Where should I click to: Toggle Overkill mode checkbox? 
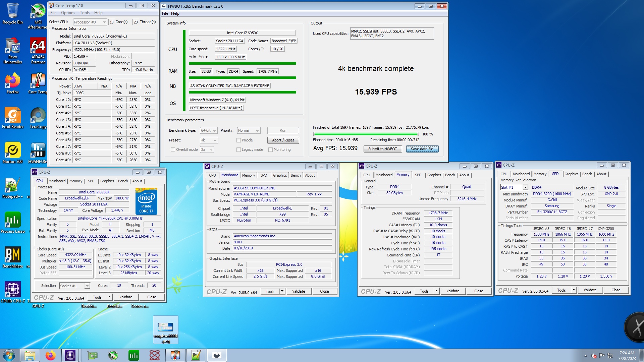173,150
